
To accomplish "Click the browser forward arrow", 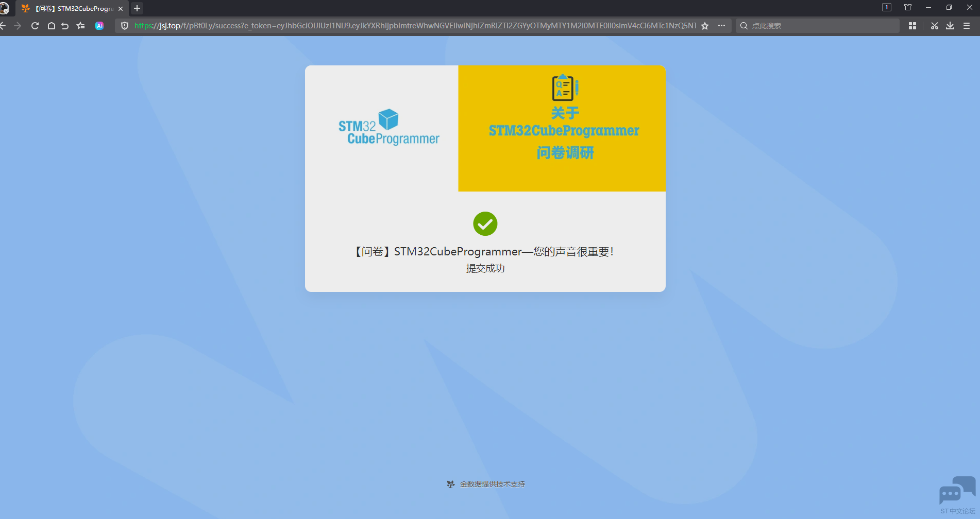I will [18, 26].
